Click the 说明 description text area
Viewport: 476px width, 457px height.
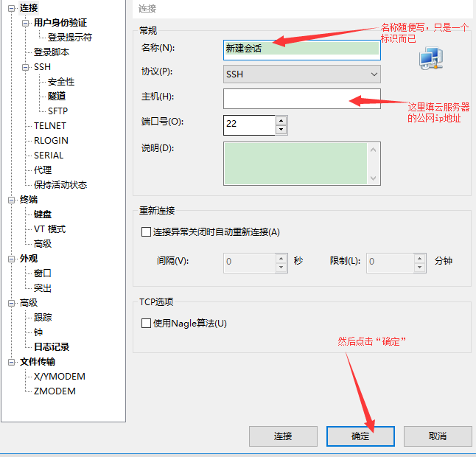295,164
